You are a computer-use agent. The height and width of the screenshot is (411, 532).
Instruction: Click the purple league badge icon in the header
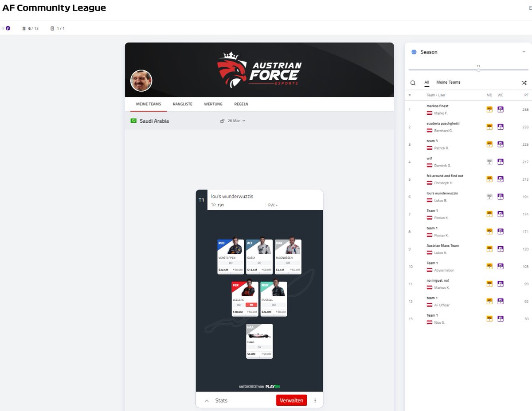8,28
